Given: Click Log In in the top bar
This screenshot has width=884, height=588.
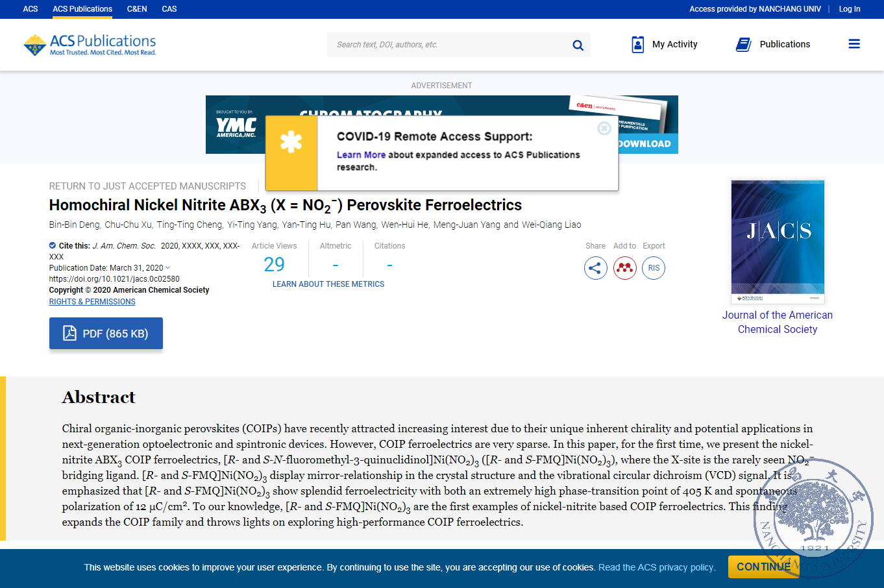Looking at the screenshot, I should pyautogui.click(x=849, y=9).
